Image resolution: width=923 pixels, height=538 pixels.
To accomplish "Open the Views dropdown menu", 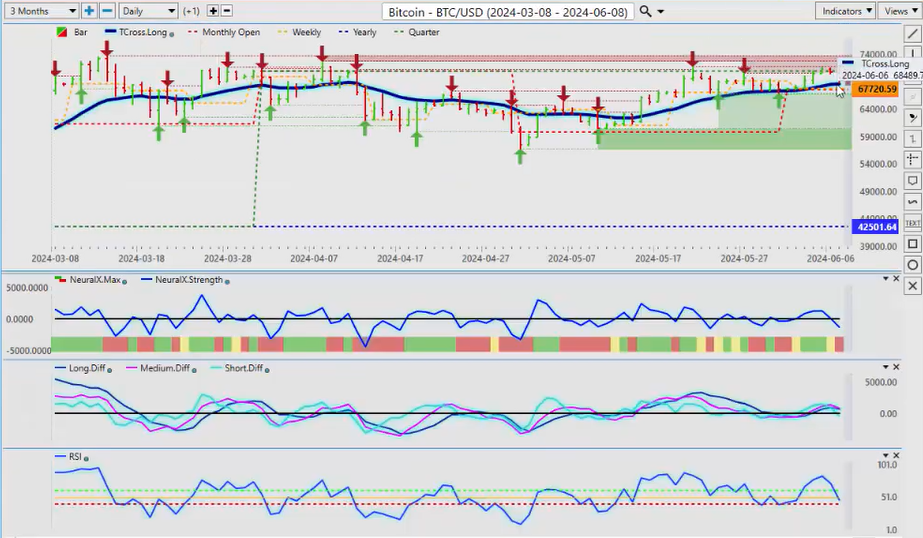I will coord(900,11).
